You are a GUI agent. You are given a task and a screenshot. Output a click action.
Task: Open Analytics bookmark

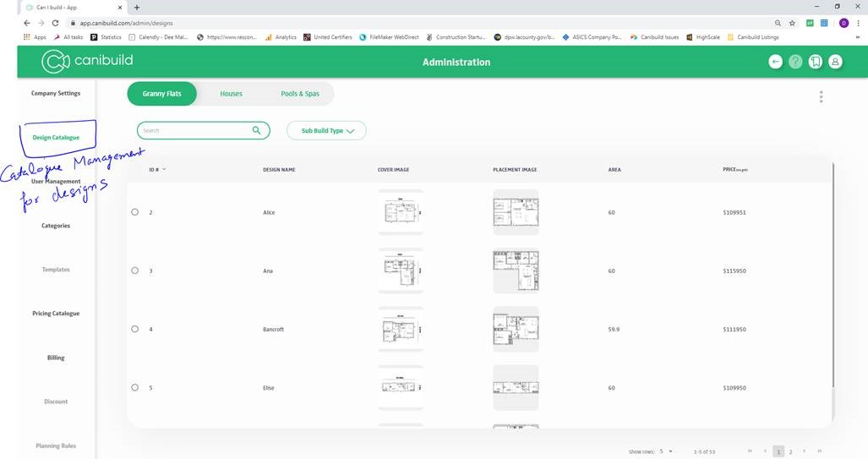coord(281,37)
